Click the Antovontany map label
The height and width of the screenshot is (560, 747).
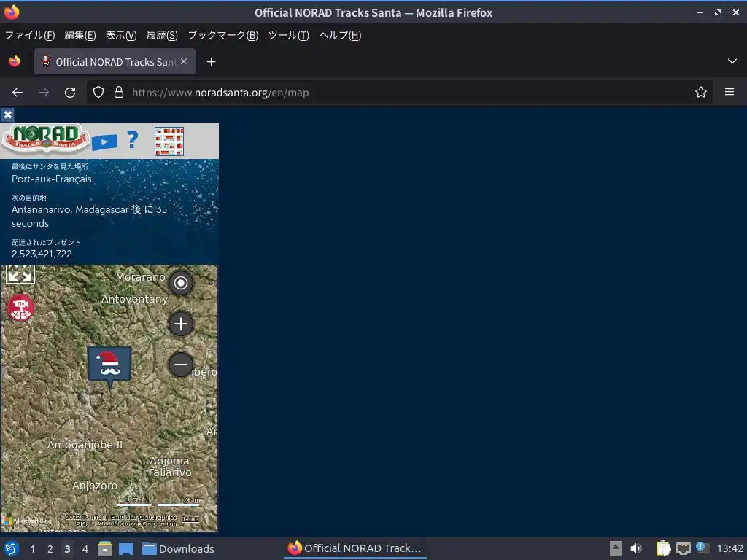point(134,299)
